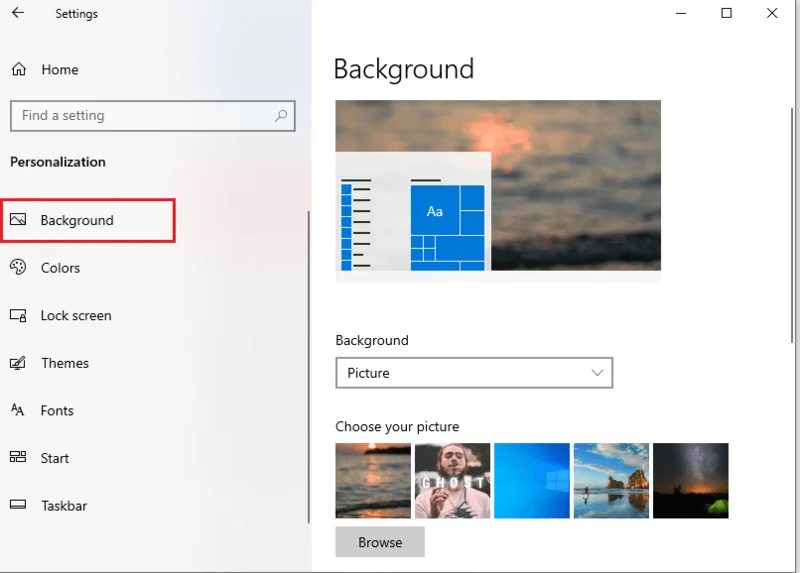Open the Start settings page

click(55, 458)
